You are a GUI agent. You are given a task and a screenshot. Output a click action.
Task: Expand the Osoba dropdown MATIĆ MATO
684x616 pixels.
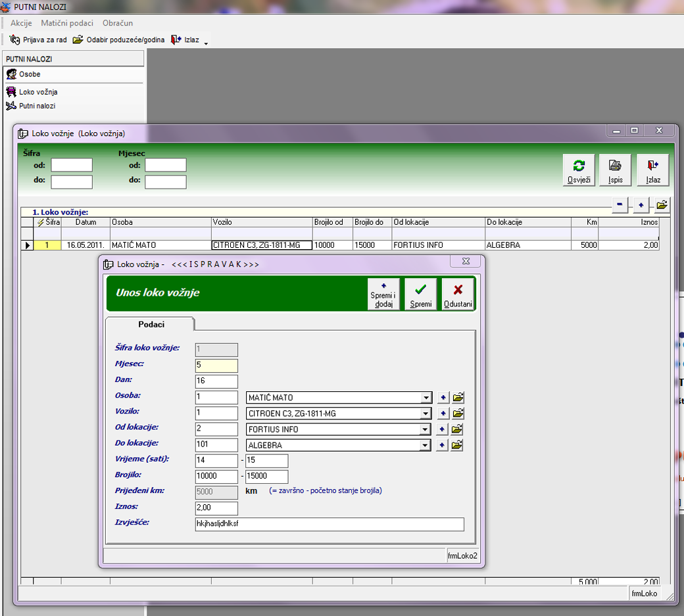(x=426, y=398)
